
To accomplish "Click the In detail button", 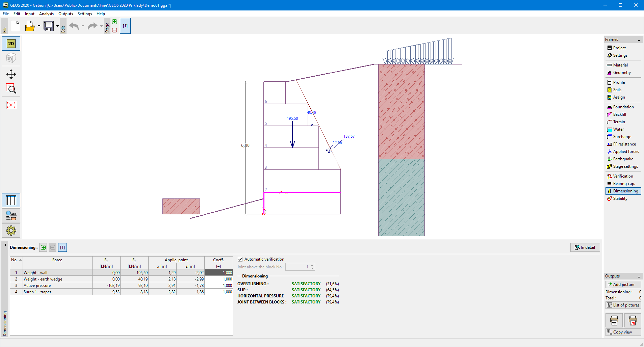I will pyautogui.click(x=585, y=247).
